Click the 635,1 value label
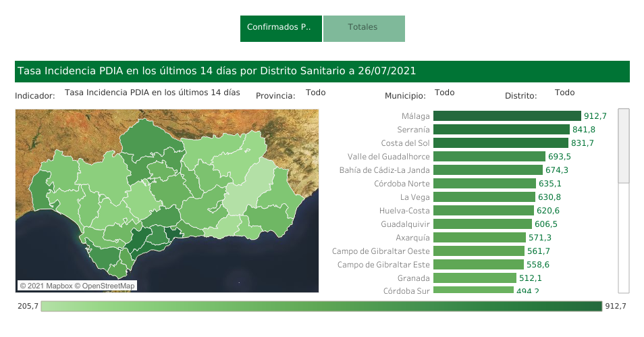 pyautogui.click(x=550, y=184)
